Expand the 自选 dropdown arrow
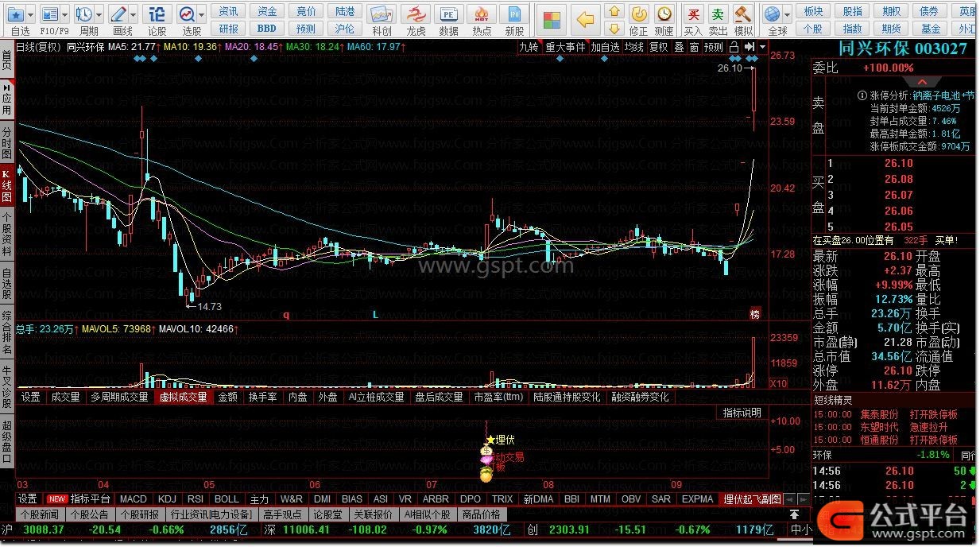 click(30, 14)
